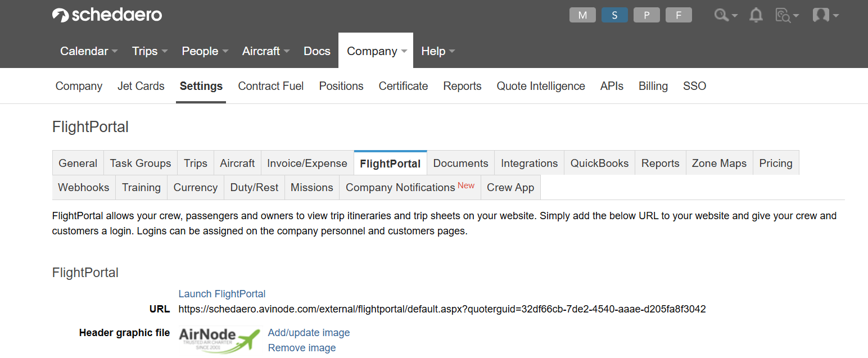Screen dimensions: 868x358
Task: Open the Billing section
Action: click(x=653, y=86)
